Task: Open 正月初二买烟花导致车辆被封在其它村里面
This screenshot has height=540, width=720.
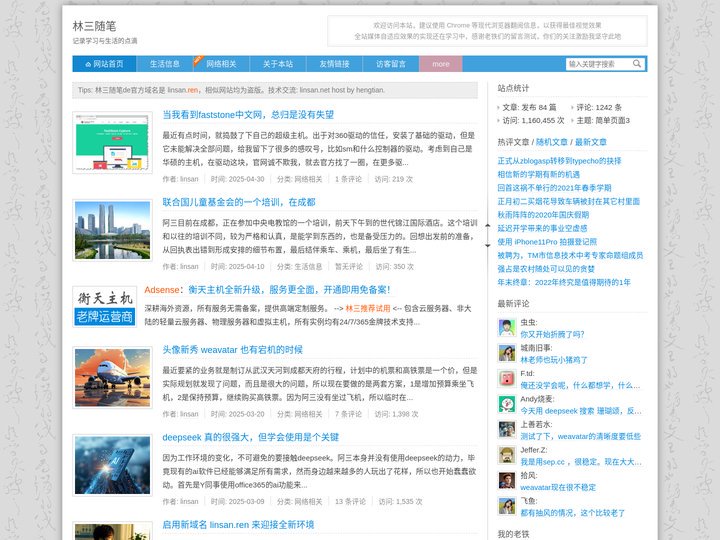Action: (568, 201)
